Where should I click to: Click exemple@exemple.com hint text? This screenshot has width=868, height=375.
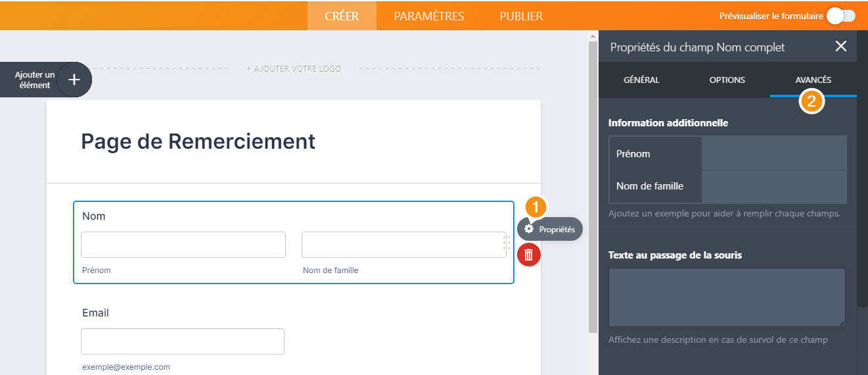click(126, 367)
